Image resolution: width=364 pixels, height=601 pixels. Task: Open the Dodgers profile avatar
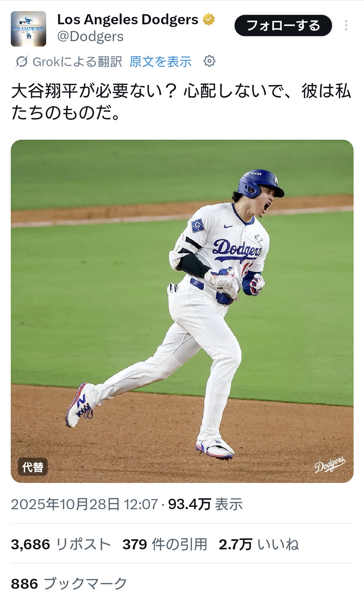click(28, 29)
